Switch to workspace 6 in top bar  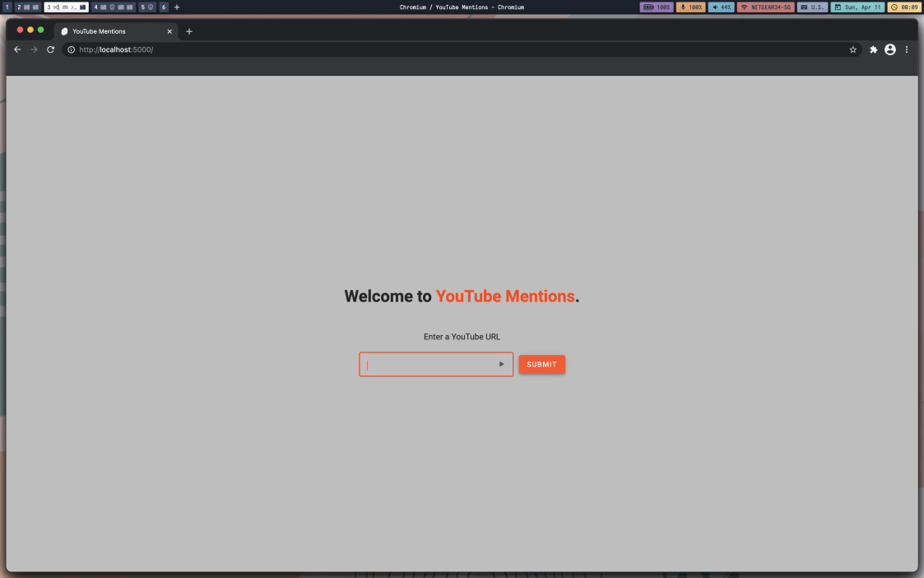click(164, 7)
